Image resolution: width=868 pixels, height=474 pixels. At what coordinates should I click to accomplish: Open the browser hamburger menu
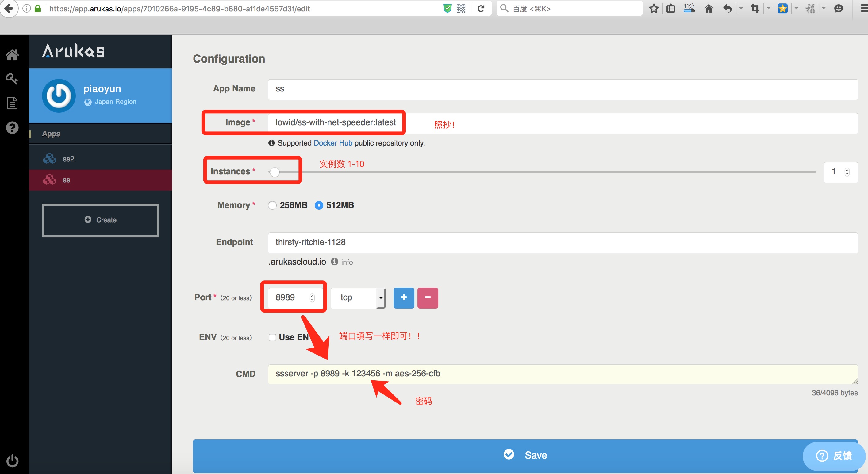[864, 8]
